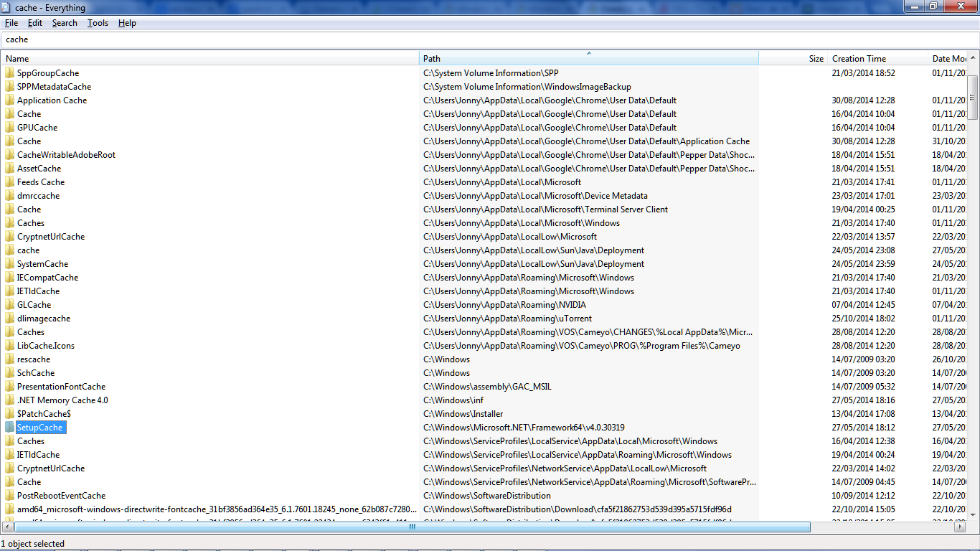The width and height of the screenshot is (980, 551).
Task: Click creation time 10/09/2014 12:12
Action: coord(863,496)
